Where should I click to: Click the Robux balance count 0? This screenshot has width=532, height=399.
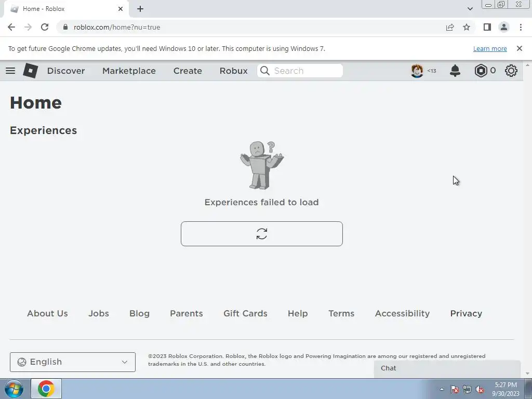pyautogui.click(x=493, y=71)
